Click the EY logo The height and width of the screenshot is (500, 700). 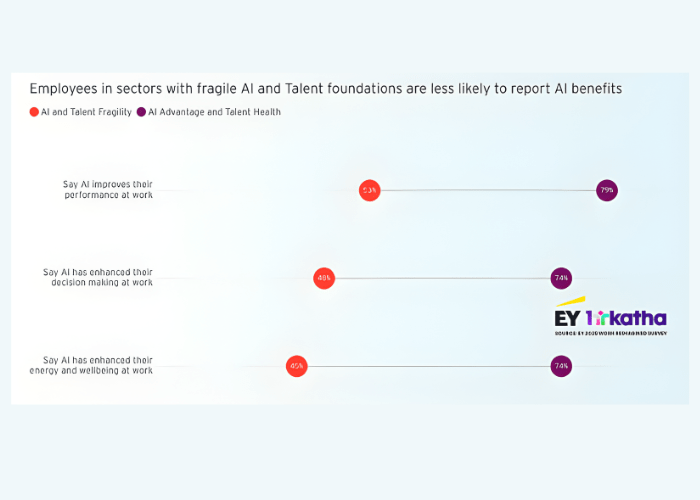click(x=569, y=312)
